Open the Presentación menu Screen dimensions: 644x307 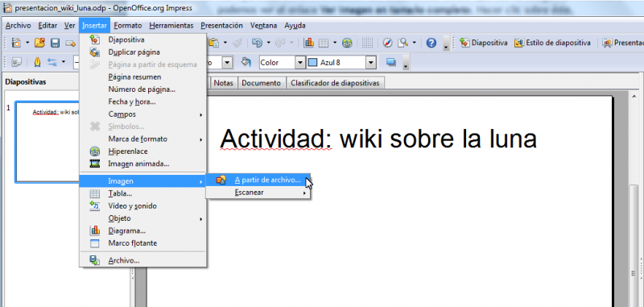pos(222,26)
